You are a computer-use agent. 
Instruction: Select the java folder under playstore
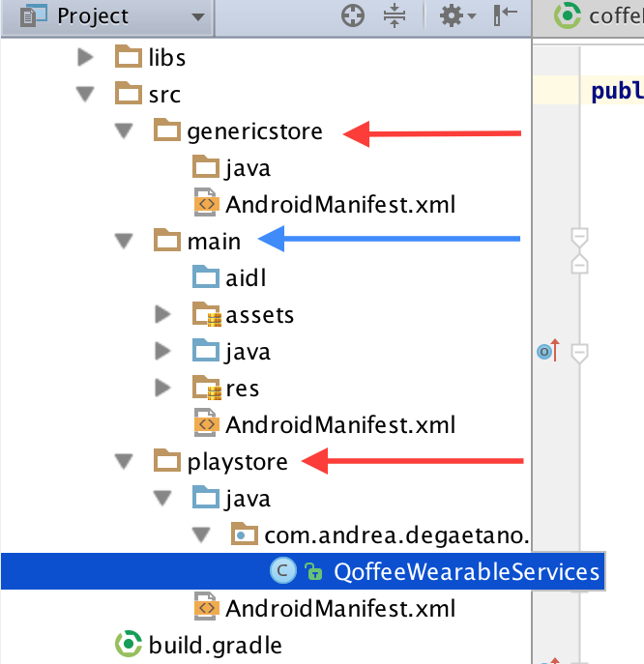(x=231, y=498)
